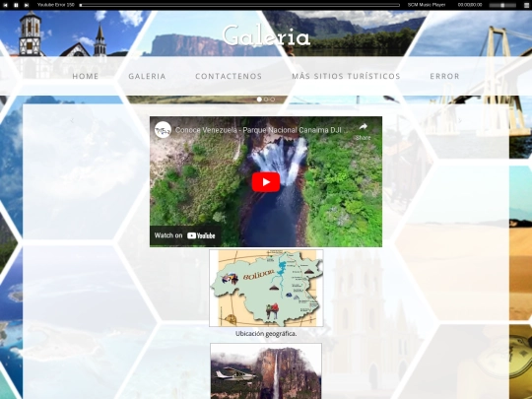Skip to previous track in music player
This screenshot has height=399, width=532.
(5, 5)
